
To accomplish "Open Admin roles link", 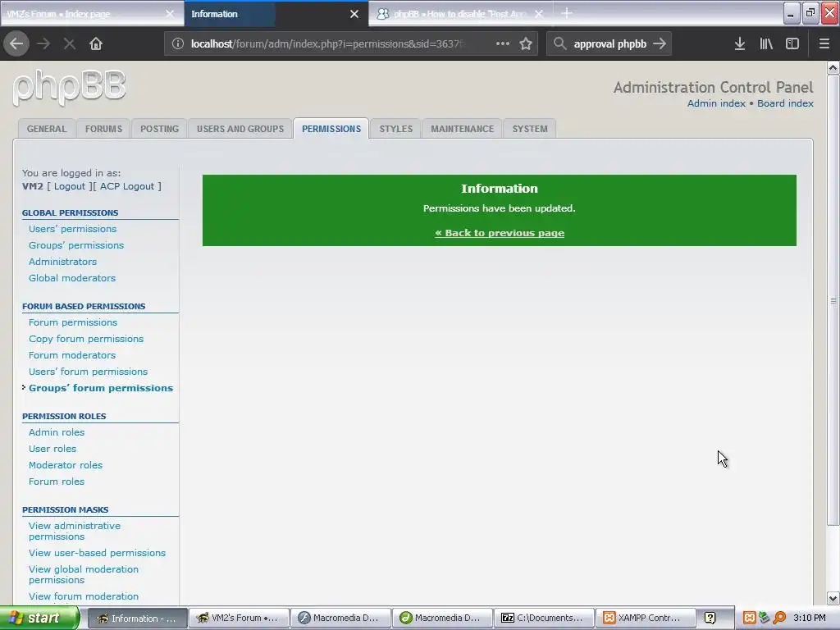I will pyautogui.click(x=57, y=431).
